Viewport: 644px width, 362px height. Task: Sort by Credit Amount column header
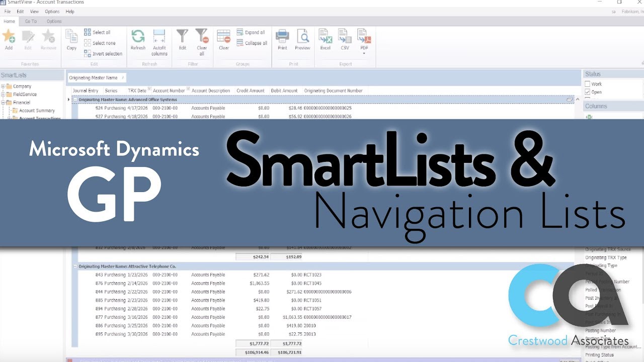point(251,91)
